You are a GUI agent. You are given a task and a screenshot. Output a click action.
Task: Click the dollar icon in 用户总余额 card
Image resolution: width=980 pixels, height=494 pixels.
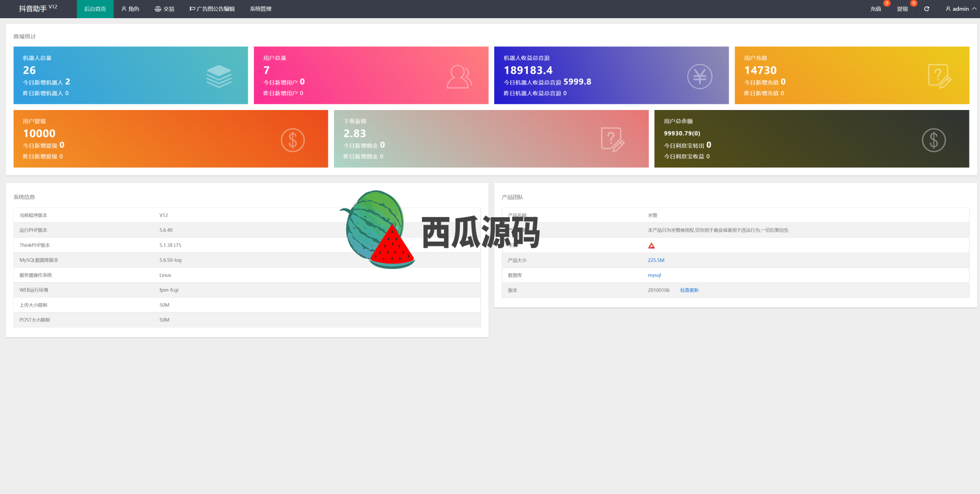pyautogui.click(x=934, y=140)
